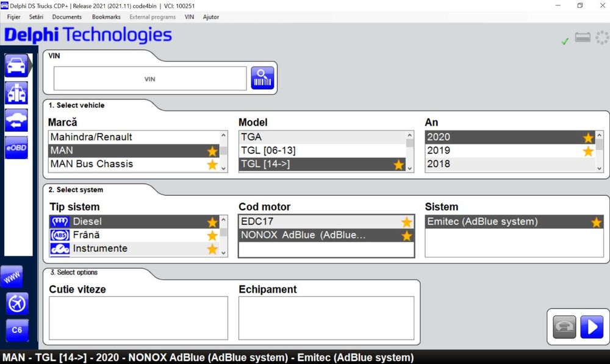Screen dimensions: 610x364
Task: Select the eOBD sidebar button
Action: pyautogui.click(x=16, y=148)
